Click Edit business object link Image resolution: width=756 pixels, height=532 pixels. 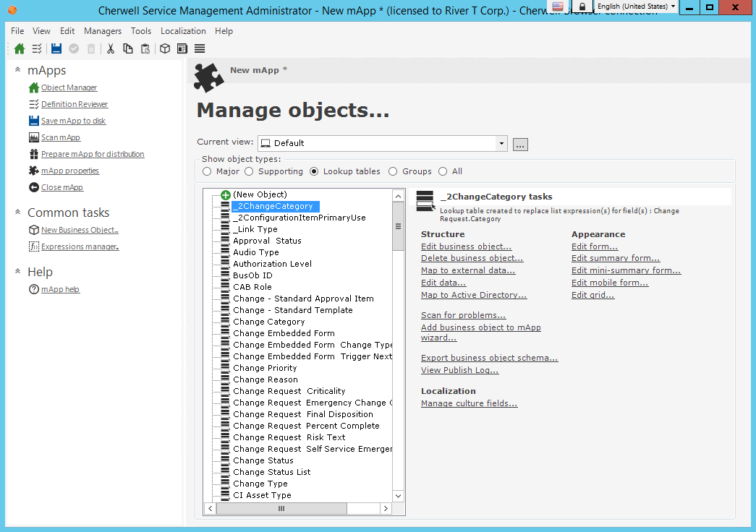pyautogui.click(x=466, y=246)
